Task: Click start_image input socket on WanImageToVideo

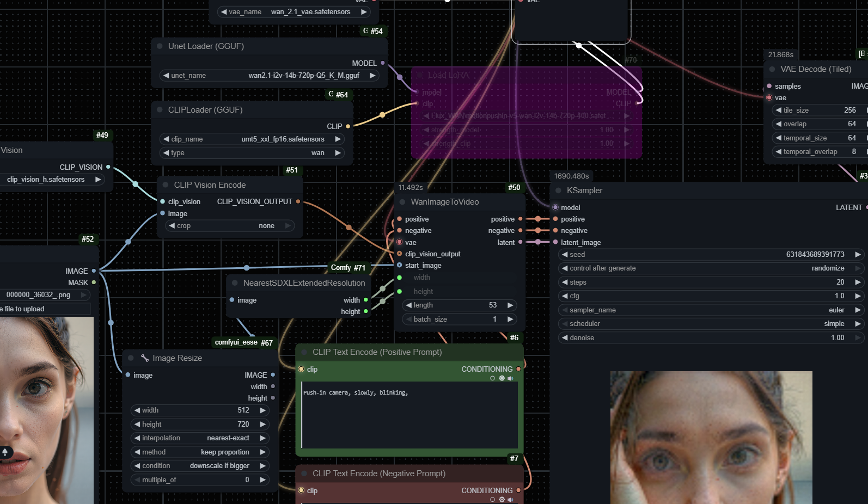Action: coord(399,265)
